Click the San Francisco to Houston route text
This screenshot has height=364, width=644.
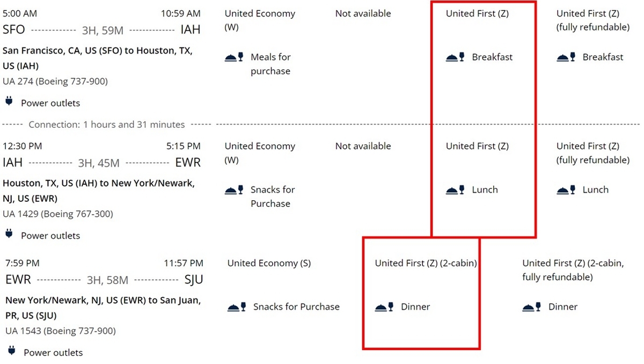pyautogui.click(x=98, y=59)
